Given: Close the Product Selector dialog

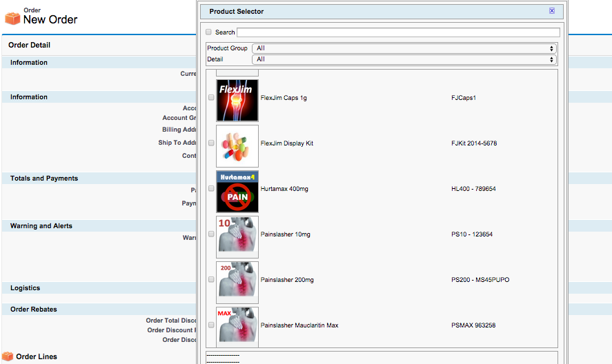Looking at the screenshot, I should [x=551, y=11].
